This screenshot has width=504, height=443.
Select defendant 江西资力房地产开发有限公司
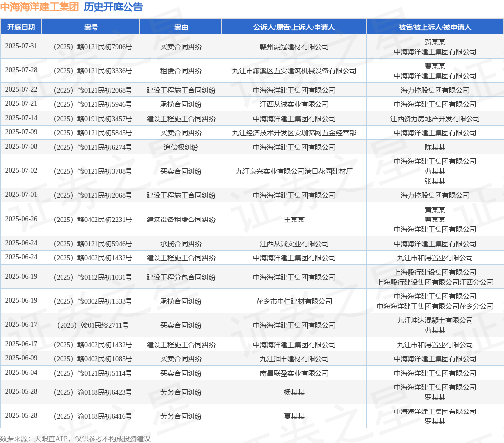[435, 119]
